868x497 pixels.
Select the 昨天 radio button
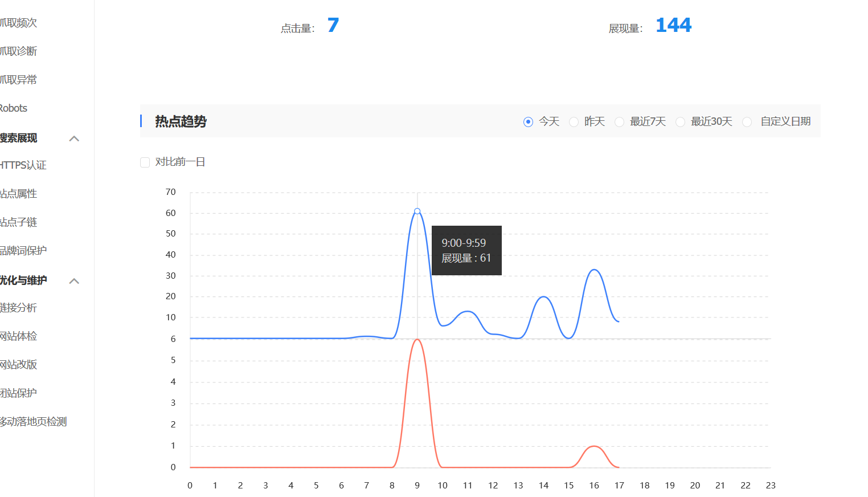click(x=574, y=122)
